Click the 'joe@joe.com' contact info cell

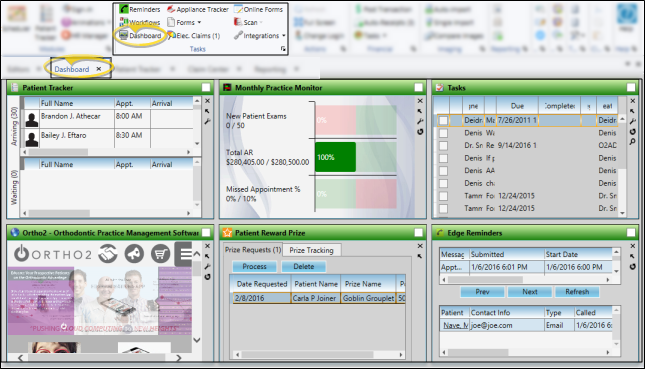point(506,325)
